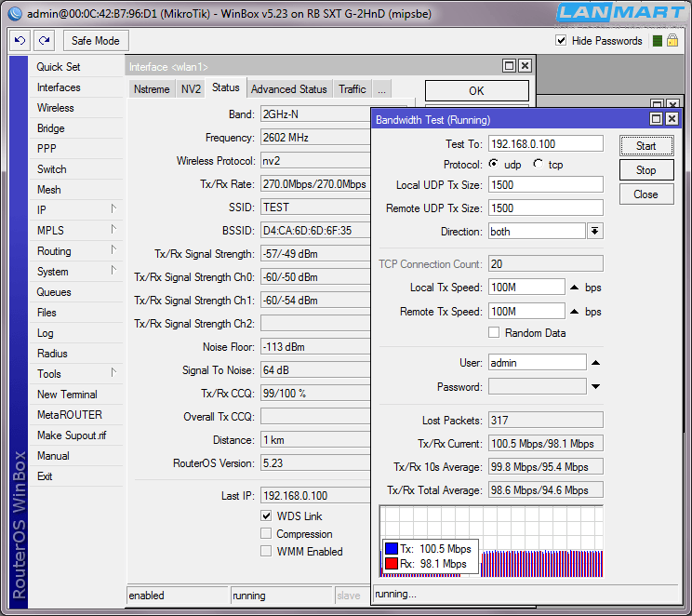Close the Bandwidth Test window
Viewport: 692px width, 616px height.
[672, 119]
